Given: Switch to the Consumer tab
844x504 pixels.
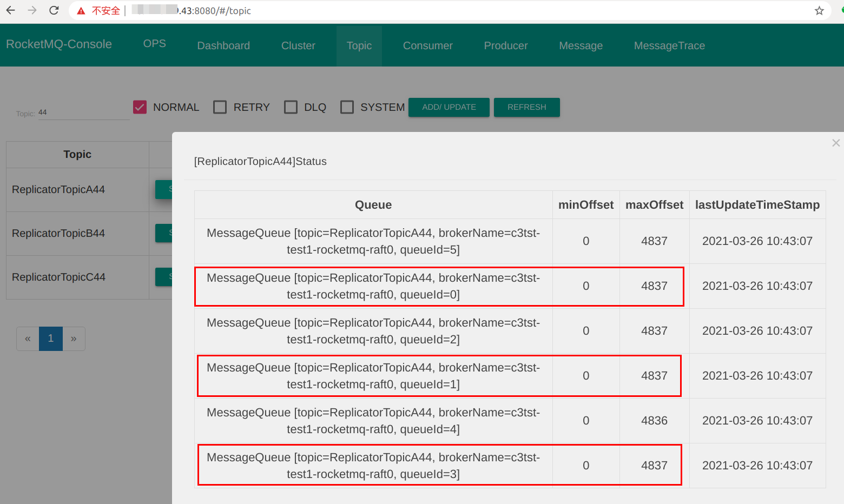Looking at the screenshot, I should (427, 45).
